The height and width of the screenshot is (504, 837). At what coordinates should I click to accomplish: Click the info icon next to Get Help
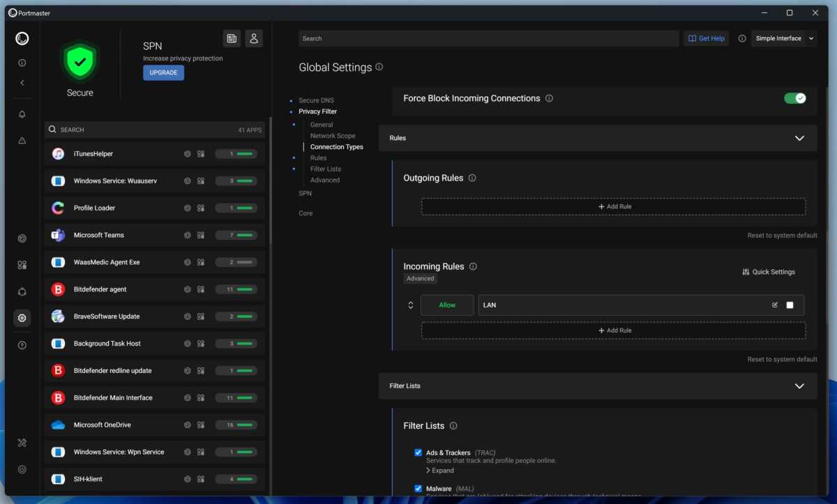click(x=742, y=38)
